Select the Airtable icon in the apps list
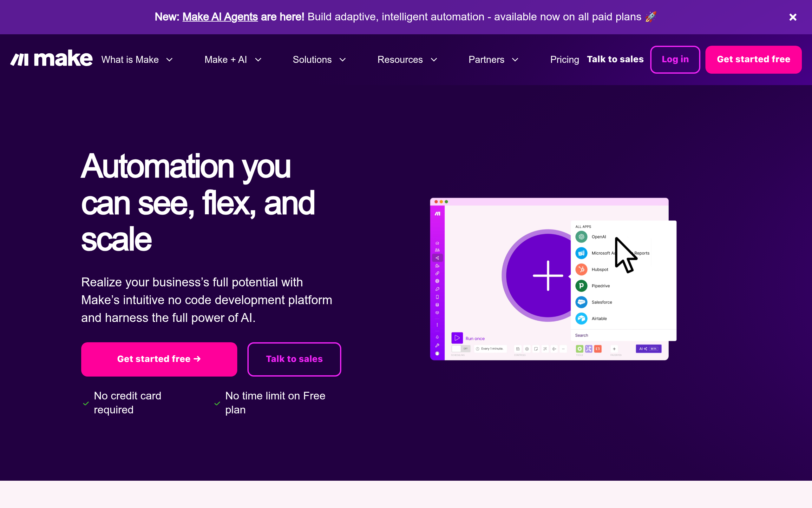 tap(581, 318)
